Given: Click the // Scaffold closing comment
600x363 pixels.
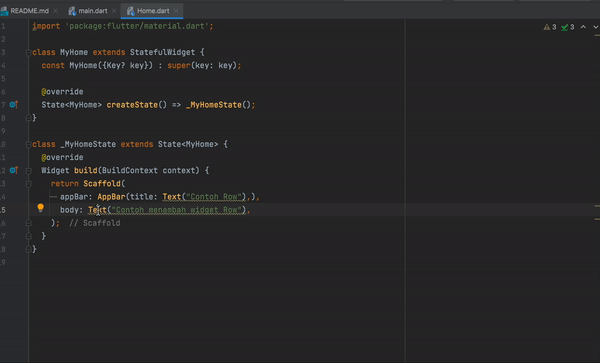Looking at the screenshot, I should coord(95,223).
